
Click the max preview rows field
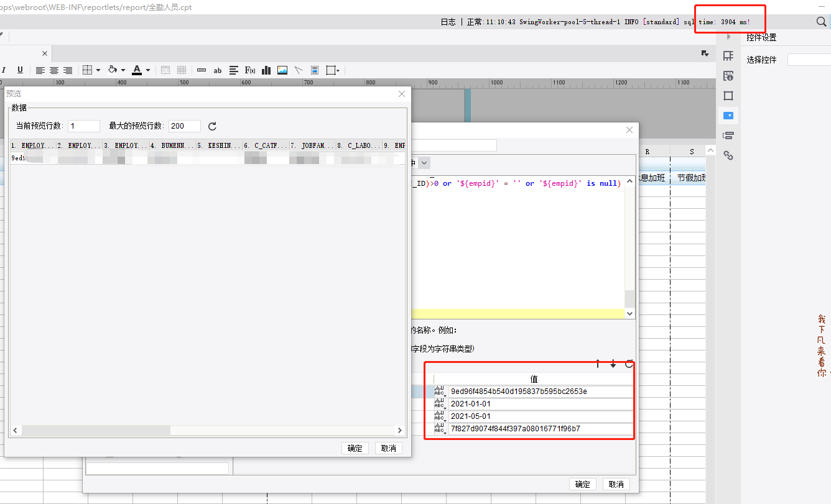[184, 126]
